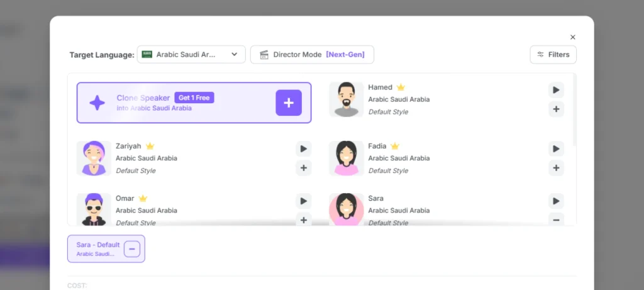Image resolution: width=644 pixels, height=290 pixels.
Task: Select Zariyah avatar thumbnail
Action: point(94,158)
